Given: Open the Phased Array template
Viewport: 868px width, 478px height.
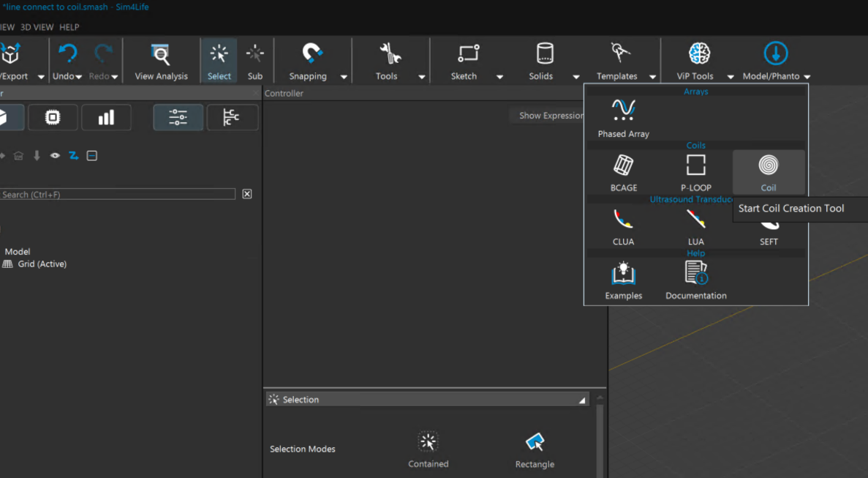Looking at the screenshot, I should [623, 118].
